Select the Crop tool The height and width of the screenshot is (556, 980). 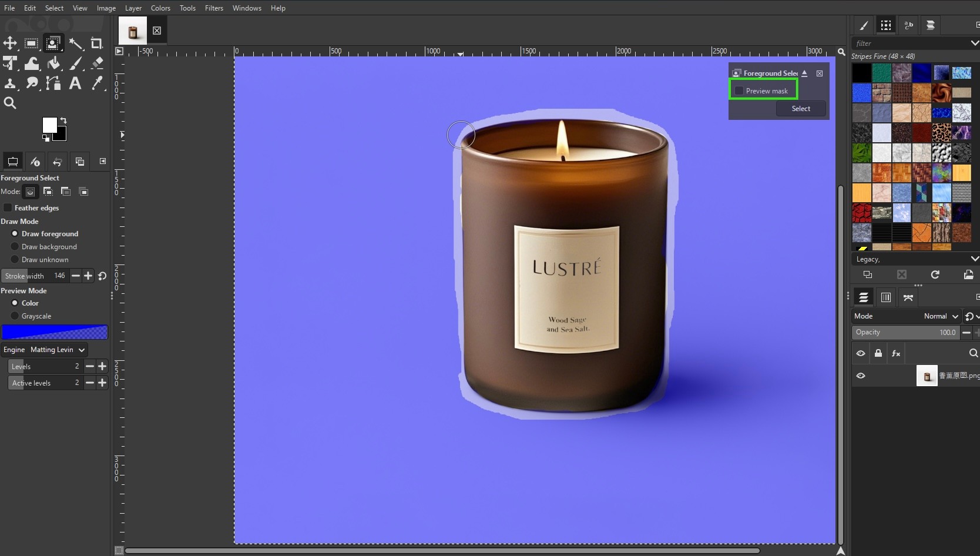click(97, 43)
